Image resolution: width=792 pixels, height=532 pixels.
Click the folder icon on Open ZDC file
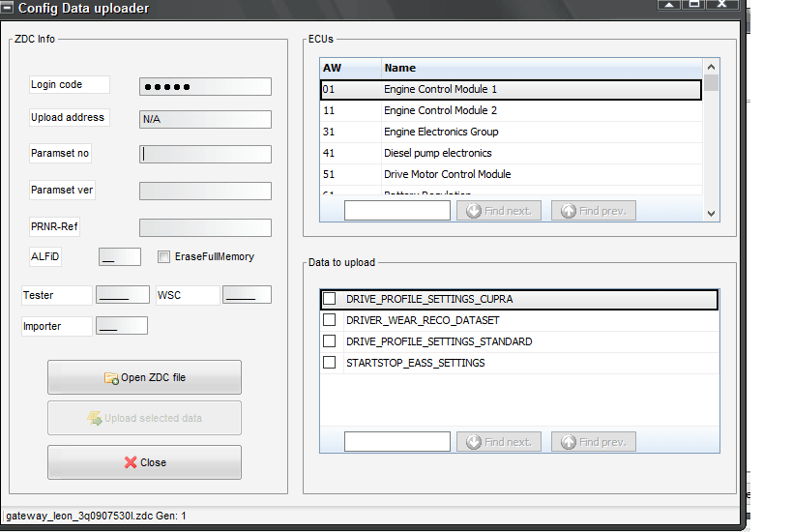(111, 378)
